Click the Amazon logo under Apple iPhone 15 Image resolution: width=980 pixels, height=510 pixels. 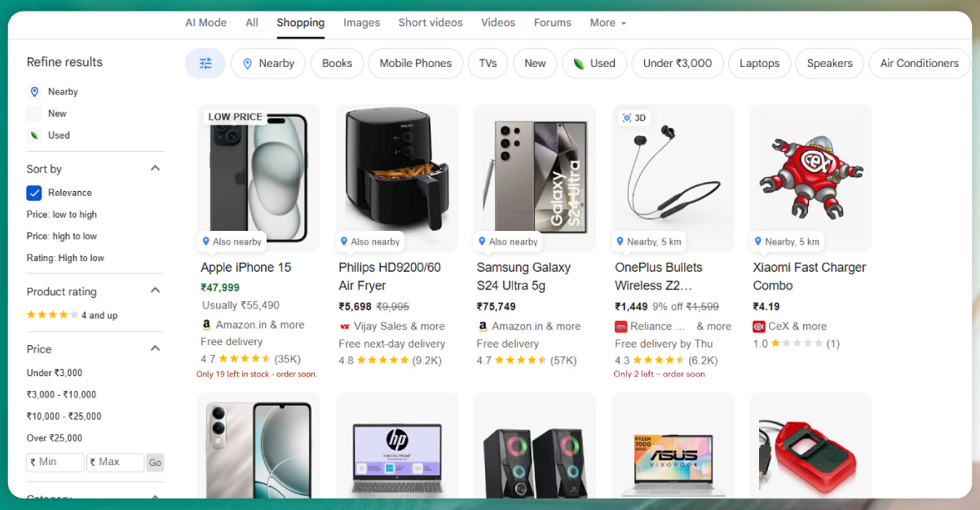pos(206,325)
